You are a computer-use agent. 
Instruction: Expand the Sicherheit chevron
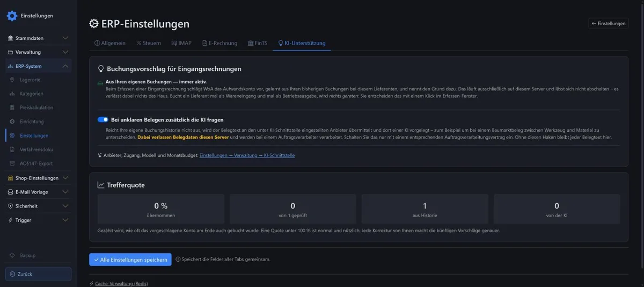coord(65,206)
